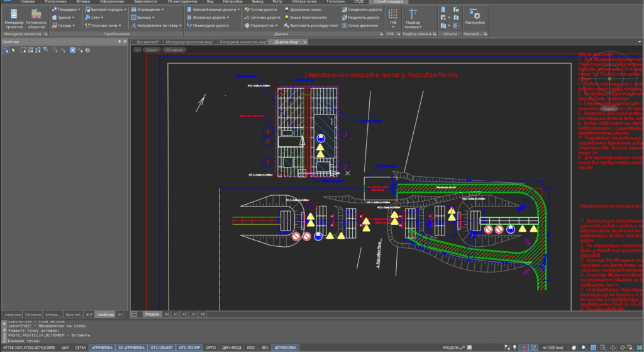The image size is (644, 352).
Task: Toggle ОРТО mode in status bar
Action: coord(211,347)
